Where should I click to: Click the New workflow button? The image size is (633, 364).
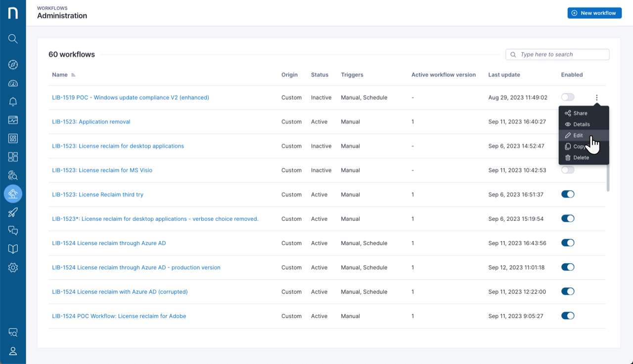click(594, 13)
